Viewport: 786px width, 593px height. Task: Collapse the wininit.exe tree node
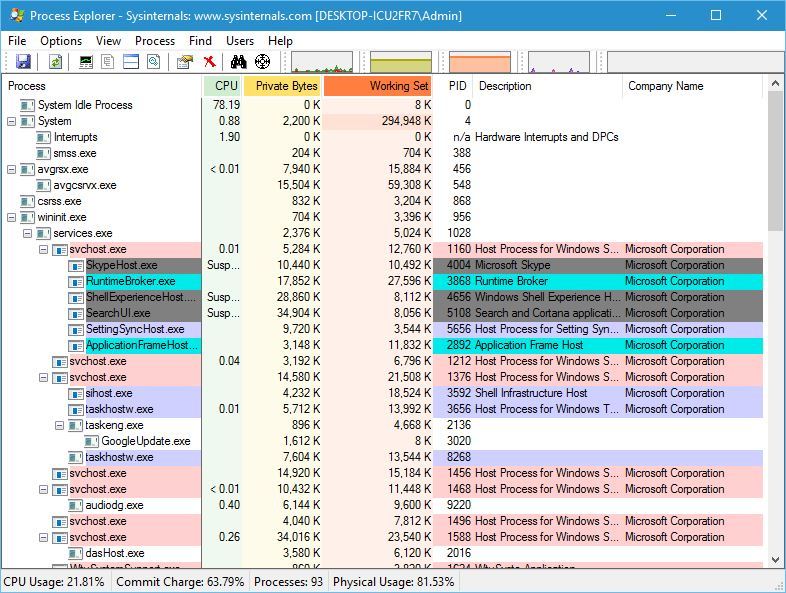point(12,218)
